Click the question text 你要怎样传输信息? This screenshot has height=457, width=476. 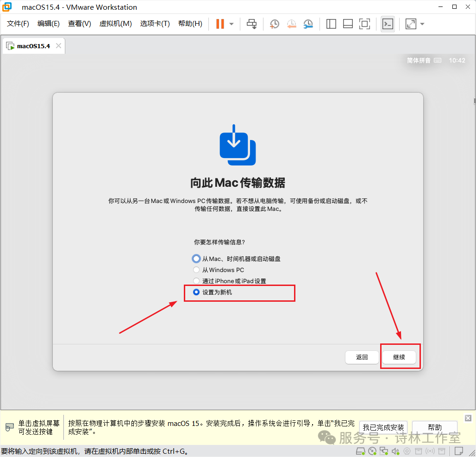[x=219, y=242]
